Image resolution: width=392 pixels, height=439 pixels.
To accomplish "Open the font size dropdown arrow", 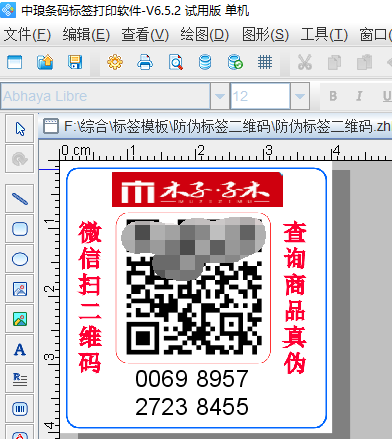I will click(300, 96).
